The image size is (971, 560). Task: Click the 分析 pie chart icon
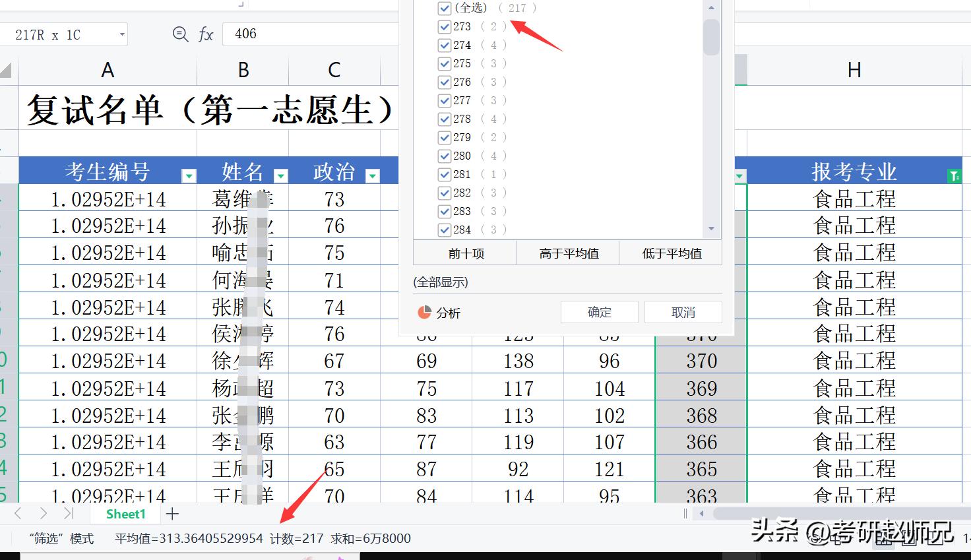pos(424,312)
